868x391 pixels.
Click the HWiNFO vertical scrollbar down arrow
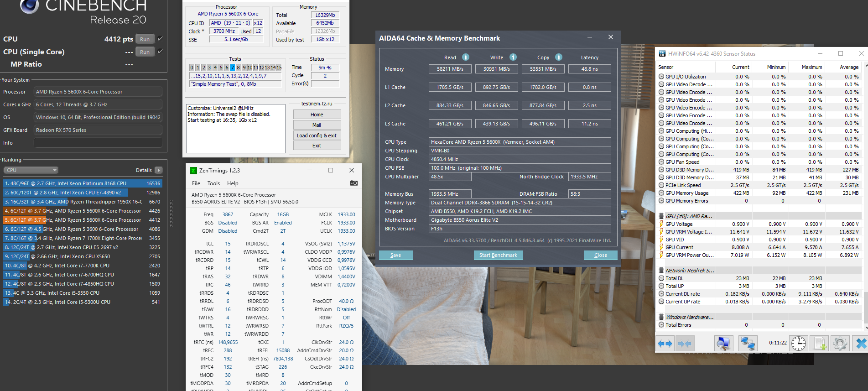[x=865, y=327]
